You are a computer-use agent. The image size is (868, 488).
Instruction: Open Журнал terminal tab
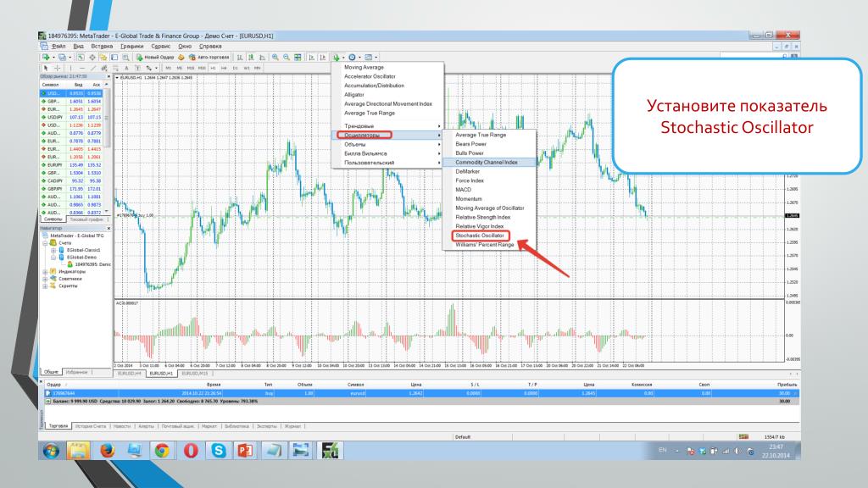pos(292,426)
